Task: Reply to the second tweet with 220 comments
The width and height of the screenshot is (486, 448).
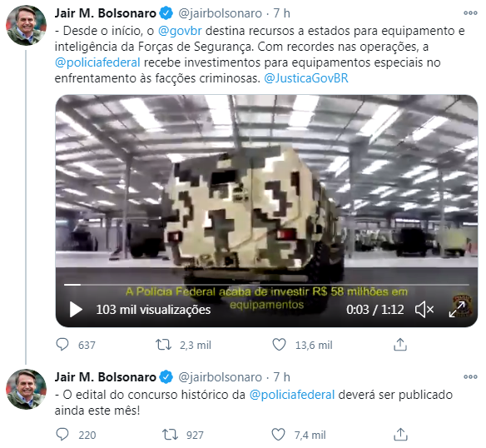Action: tap(62, 435)
